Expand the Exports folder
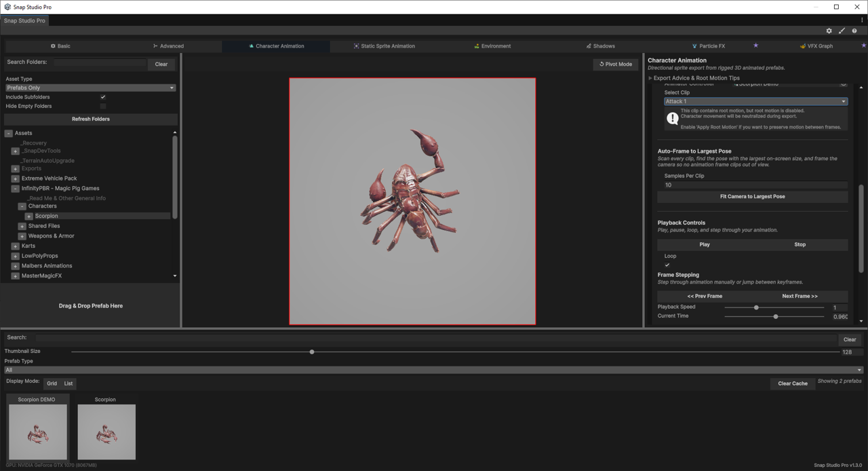Image resolution: width=868 pixels, height=471 pixels. click(x=15, y=168)
